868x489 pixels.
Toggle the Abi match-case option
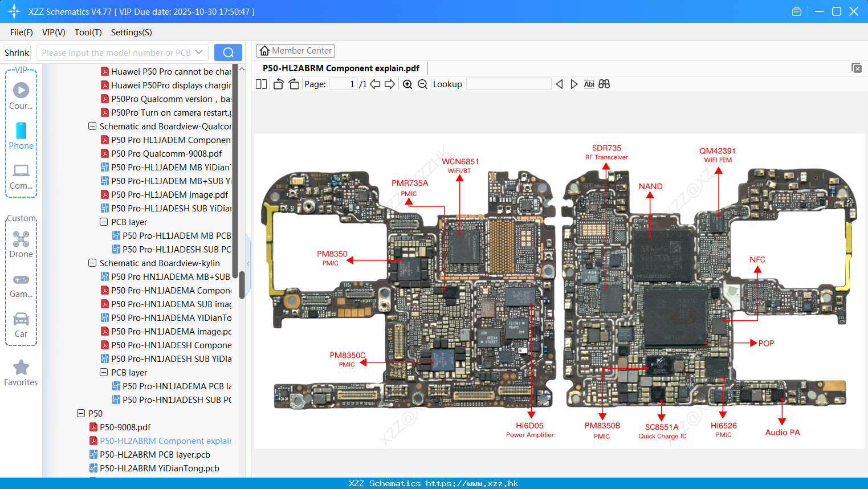(x=589, y=84)
